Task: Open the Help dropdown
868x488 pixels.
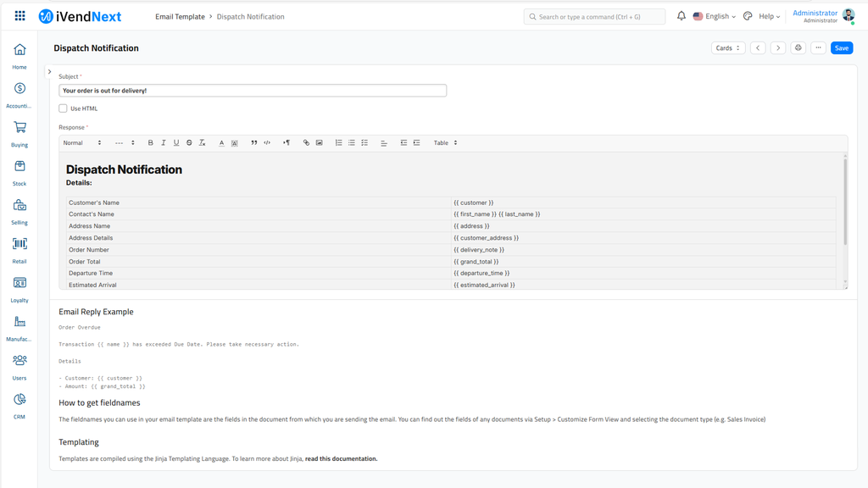Action: 770,16
